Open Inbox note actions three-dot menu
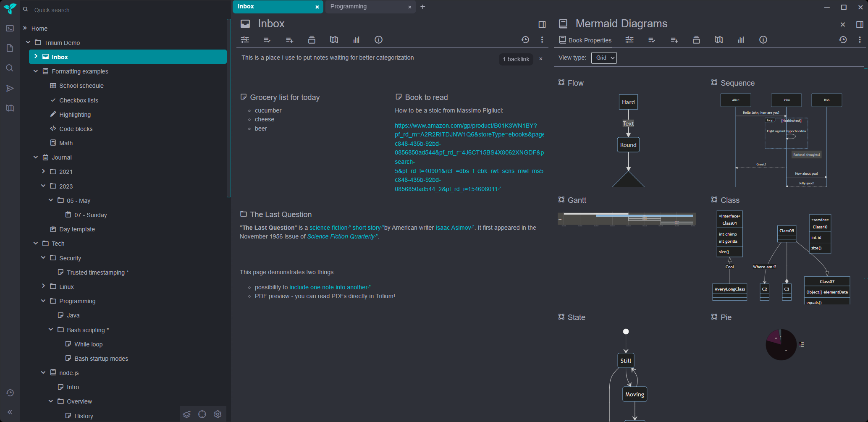 tap(542, 40)
